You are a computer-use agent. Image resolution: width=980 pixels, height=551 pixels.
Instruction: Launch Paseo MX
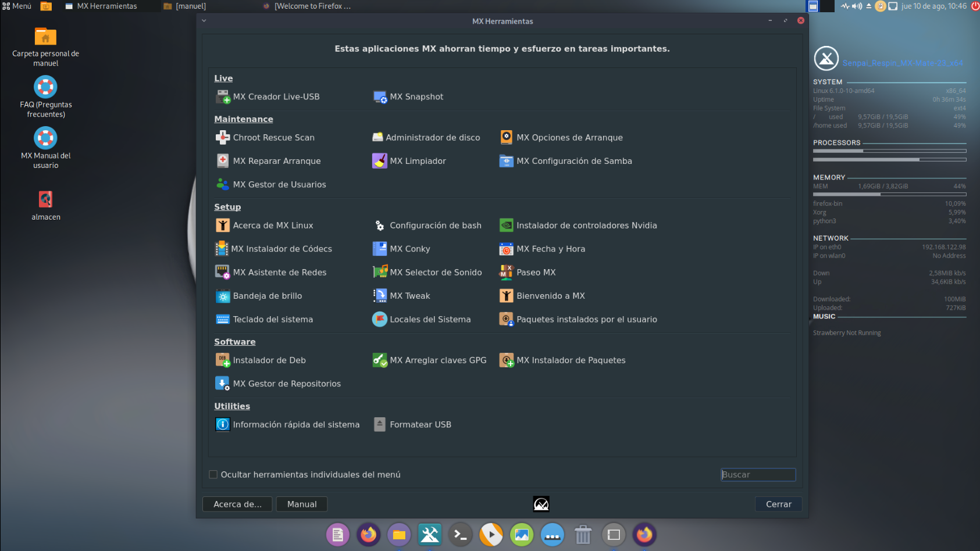(x=528, y=273)
